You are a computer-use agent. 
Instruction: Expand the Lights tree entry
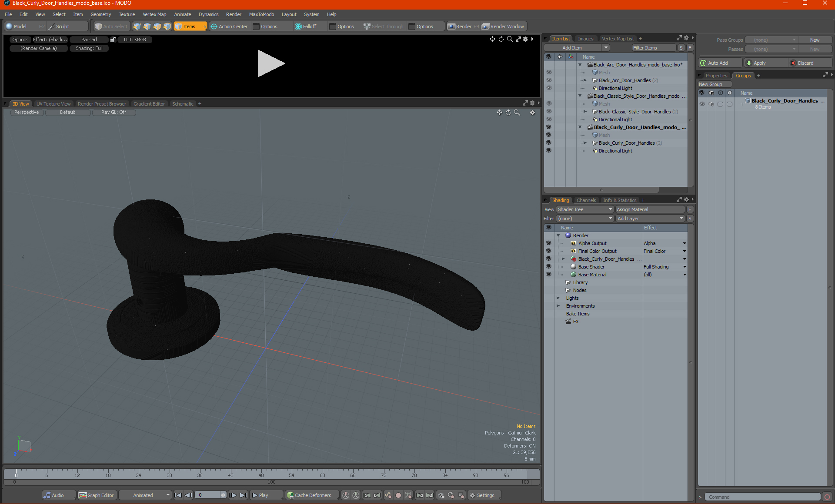(x=558, y=298)
